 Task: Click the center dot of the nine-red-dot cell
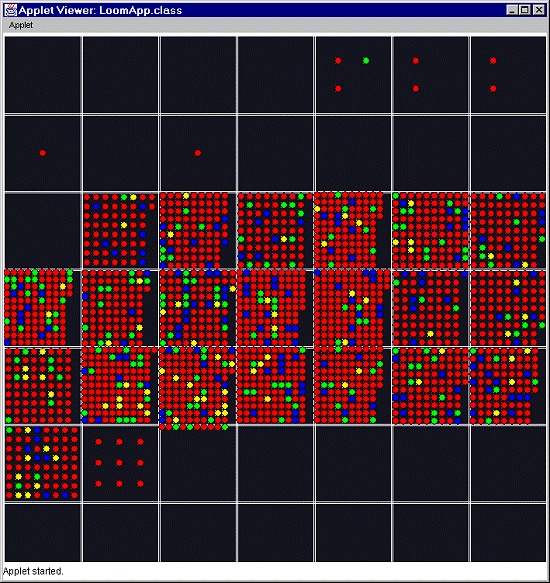pos(119,463)
